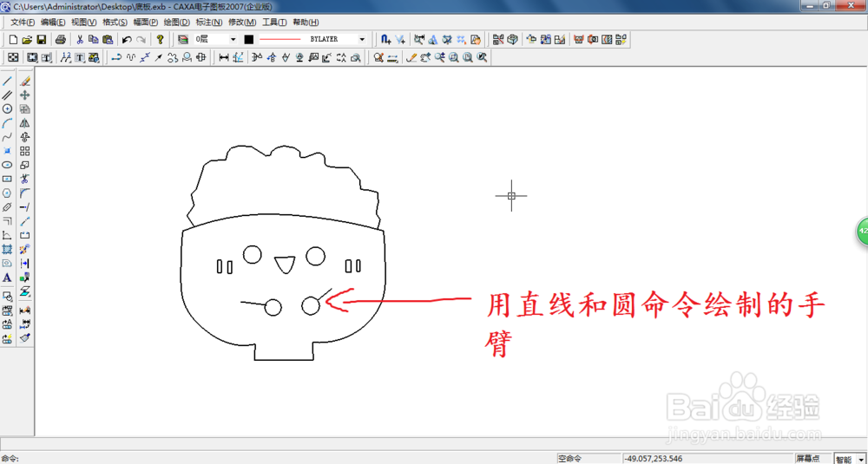Select the Hatch tool
The image size is (868, 464).
[8, 250]
